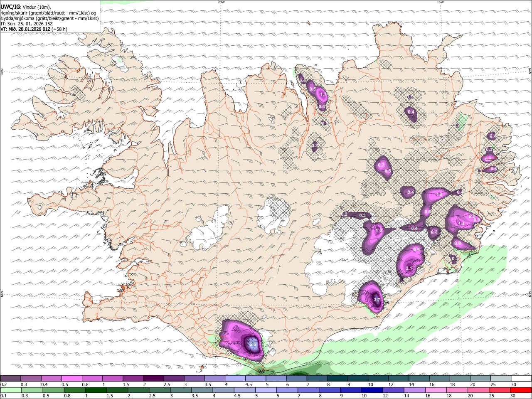Image resolution: width=532 pixels, height=399 pixels.
Task: Select bright pink upper swatch between 0.5 and 0.8
Action: (x=71, y=379)
